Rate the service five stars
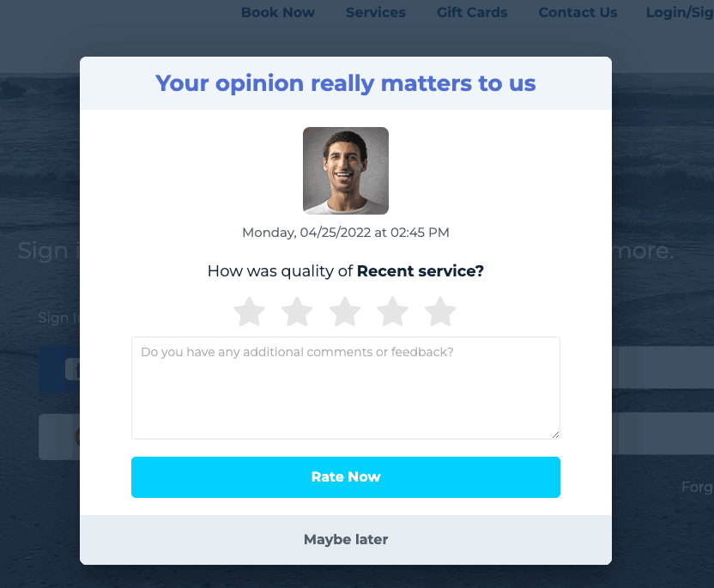The image size is (714, 588). tap(440, 312)
